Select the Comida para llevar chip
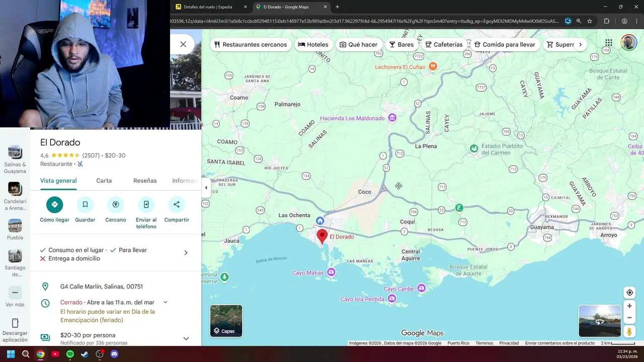Viewport: 644px width, 362px height. (x=505, y=45)
